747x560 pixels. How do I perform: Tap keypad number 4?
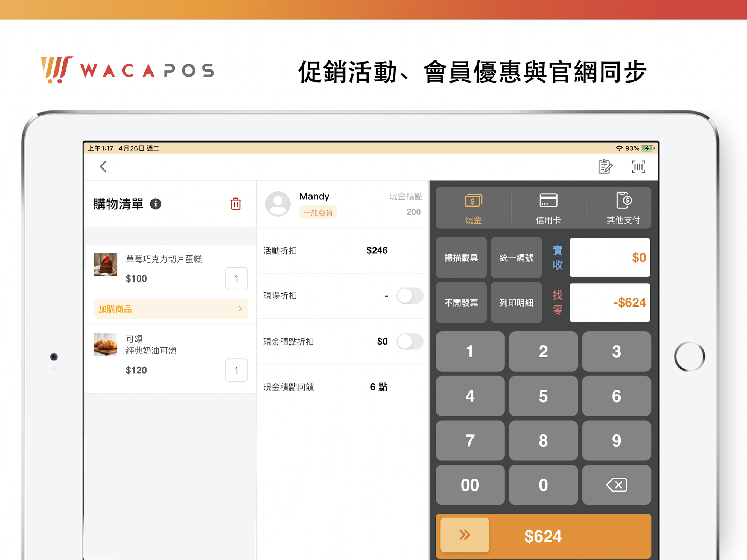point(470,396)
